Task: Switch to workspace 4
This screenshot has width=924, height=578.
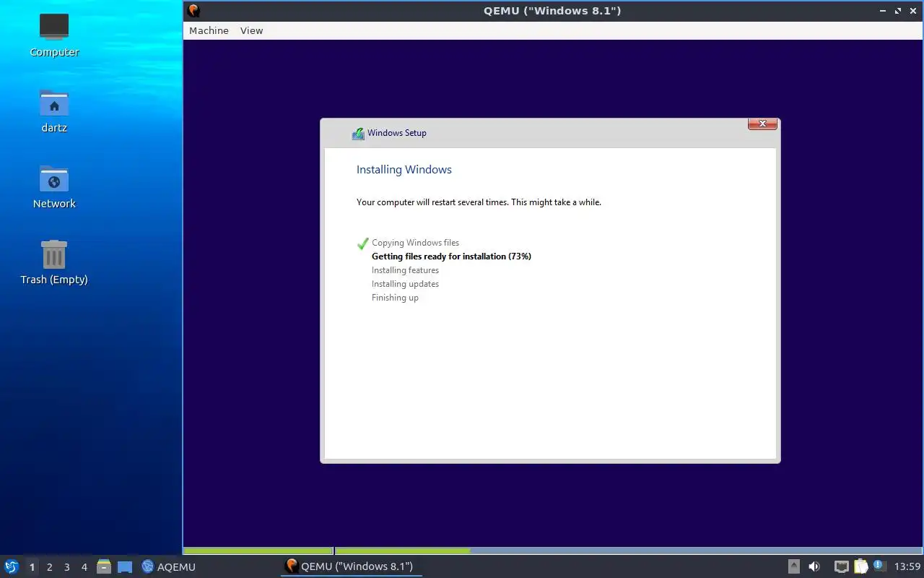Action: click(x=84, y=566)
